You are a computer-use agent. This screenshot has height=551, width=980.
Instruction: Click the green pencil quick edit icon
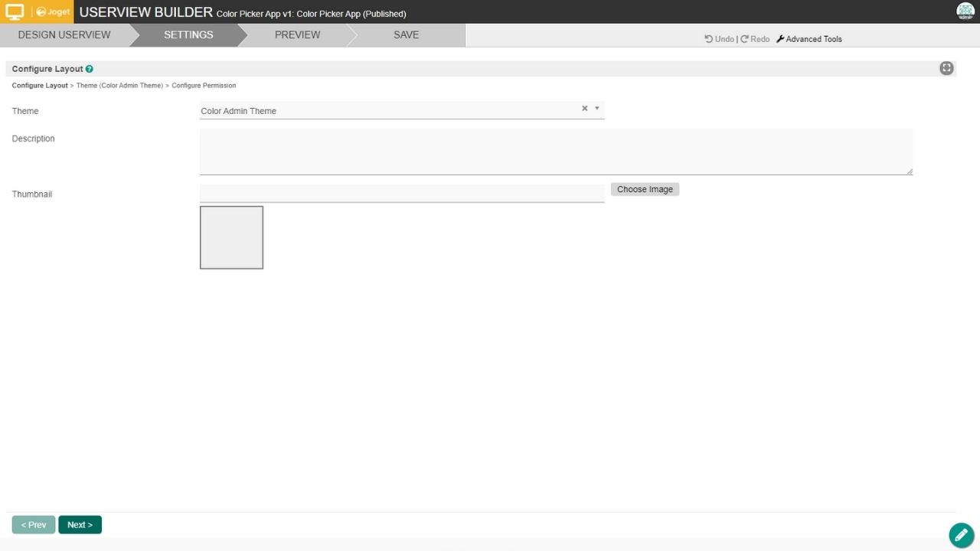coord(962,535)
